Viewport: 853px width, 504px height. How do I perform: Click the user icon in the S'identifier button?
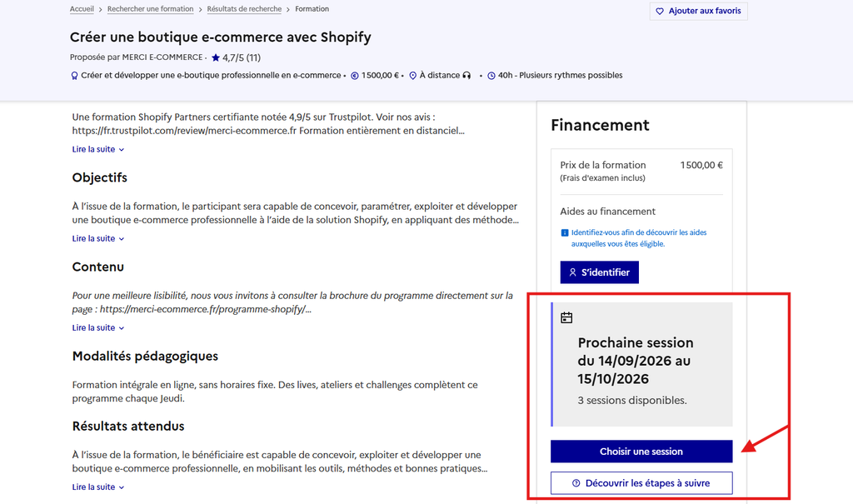573,272
